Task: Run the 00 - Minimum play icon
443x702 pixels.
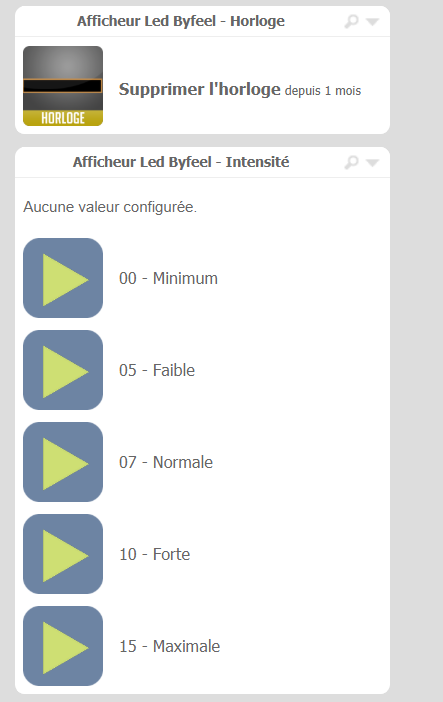Action: point(63,278)
